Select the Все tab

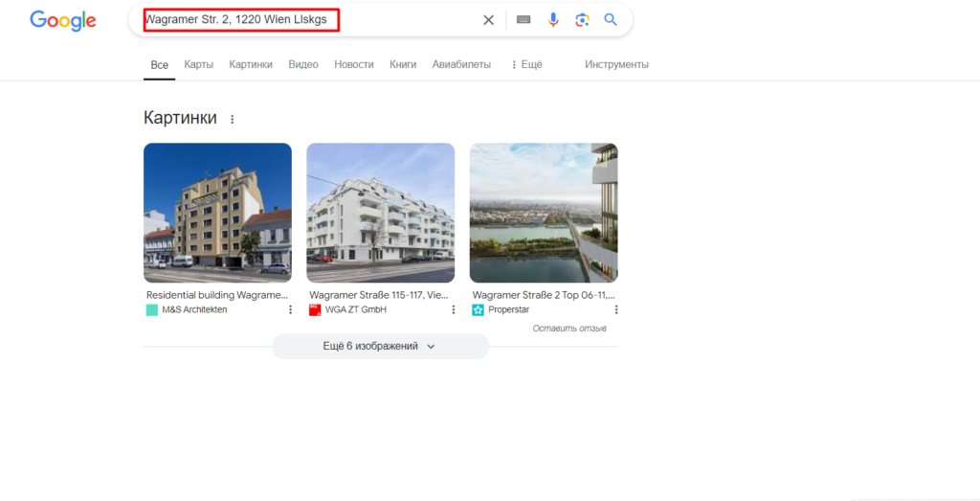click(160, 64)
